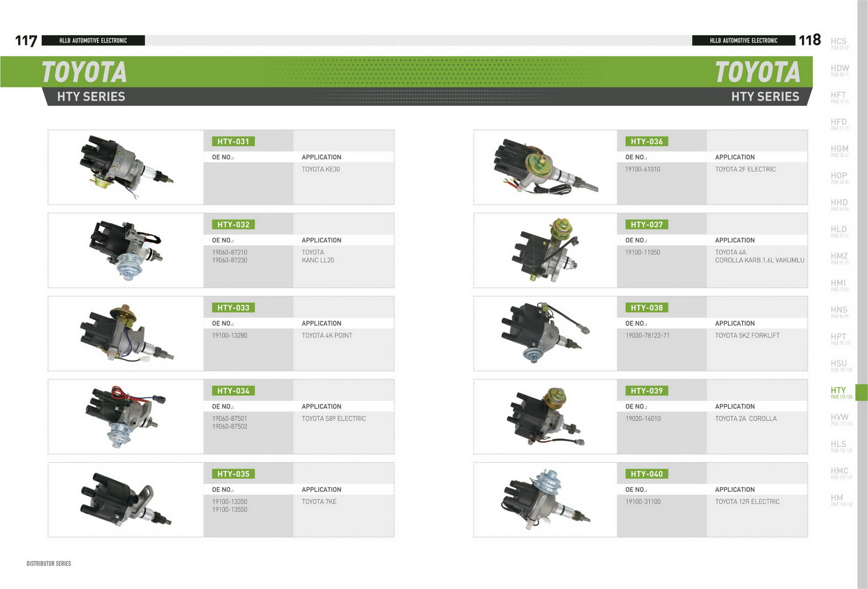Click the TOYOTA 4K POINT application text
Screen dimensions: 868x589
tap(327, 335)
